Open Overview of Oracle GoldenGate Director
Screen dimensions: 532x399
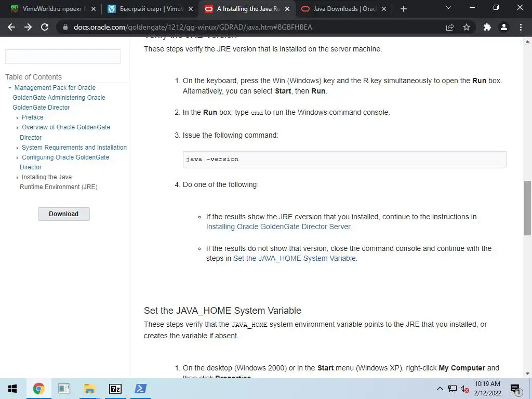[x=65, y=132]
